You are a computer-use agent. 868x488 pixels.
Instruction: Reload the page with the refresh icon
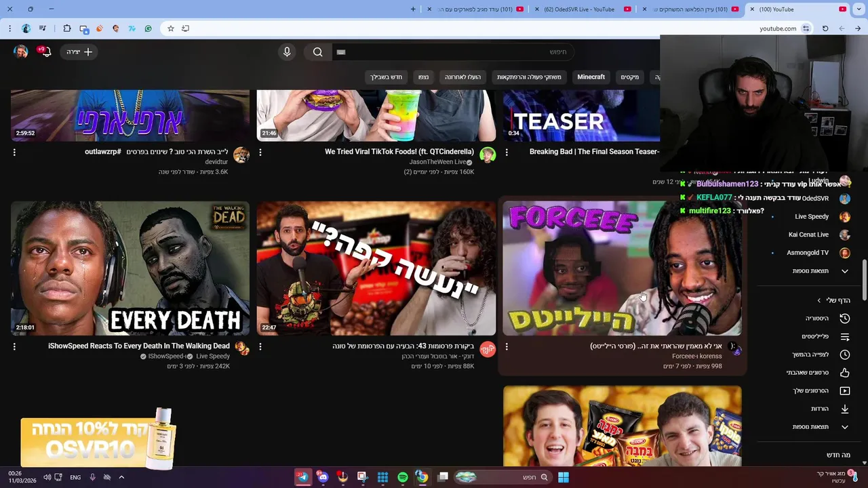[825, 28]
